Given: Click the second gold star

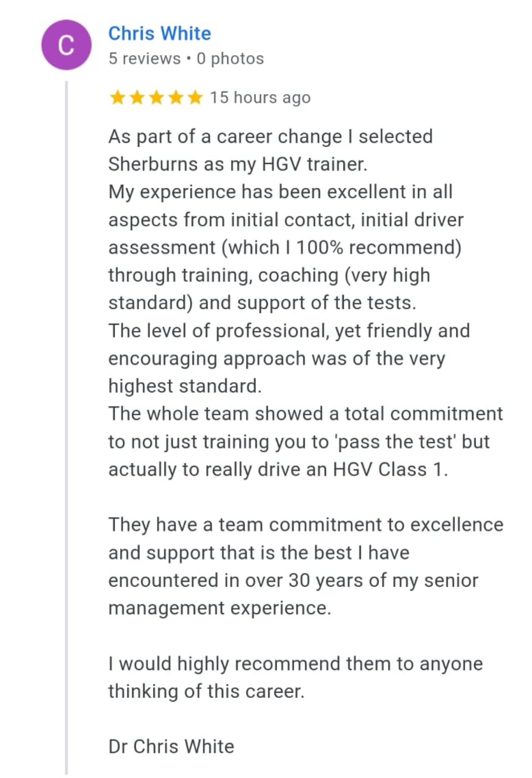Looking at the screenshot, I should pyautogui.click(x=137, y=97).
